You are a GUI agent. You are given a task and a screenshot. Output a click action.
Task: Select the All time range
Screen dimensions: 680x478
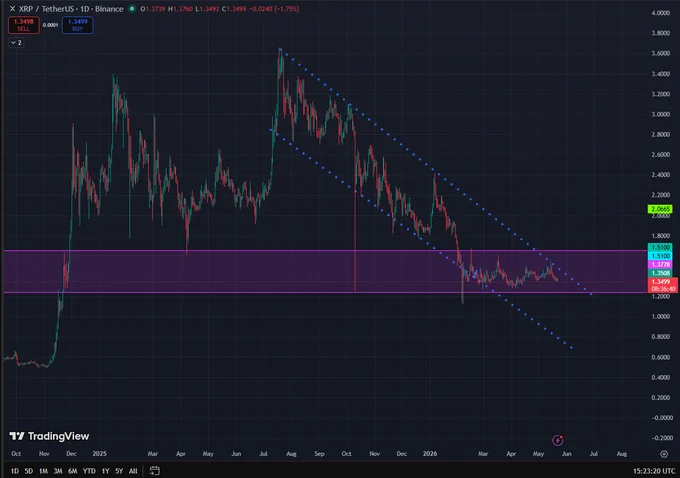(133, 471)
